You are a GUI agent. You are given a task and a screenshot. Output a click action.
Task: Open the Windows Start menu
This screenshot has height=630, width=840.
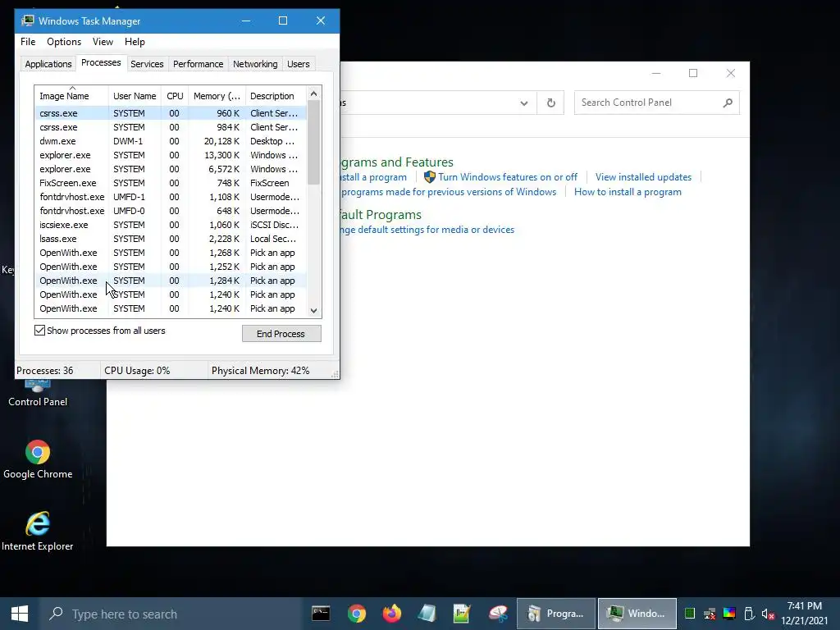(x=20, y=614)
